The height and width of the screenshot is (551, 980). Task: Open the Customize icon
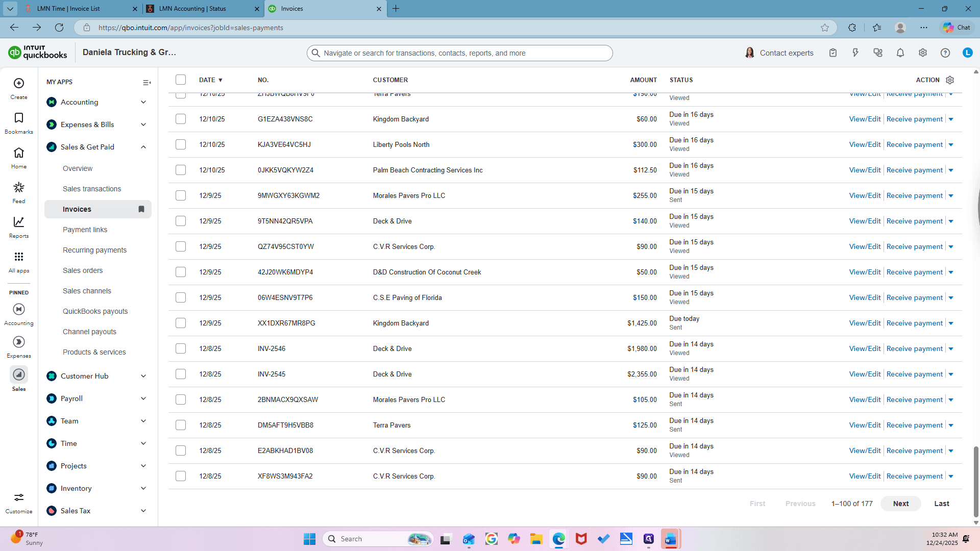point(19,497)
